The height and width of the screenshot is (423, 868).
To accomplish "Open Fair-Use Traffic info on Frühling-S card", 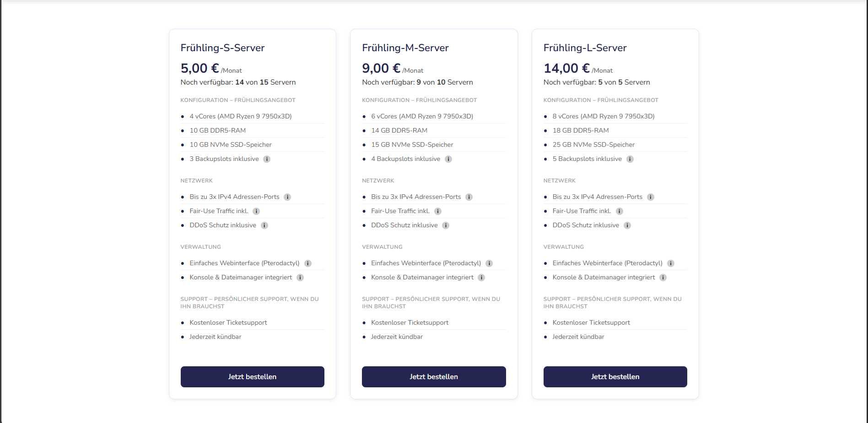I will [256, 211].
